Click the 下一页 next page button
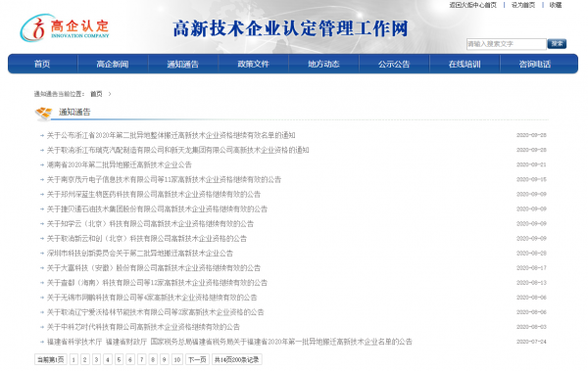 click(197, 360)
